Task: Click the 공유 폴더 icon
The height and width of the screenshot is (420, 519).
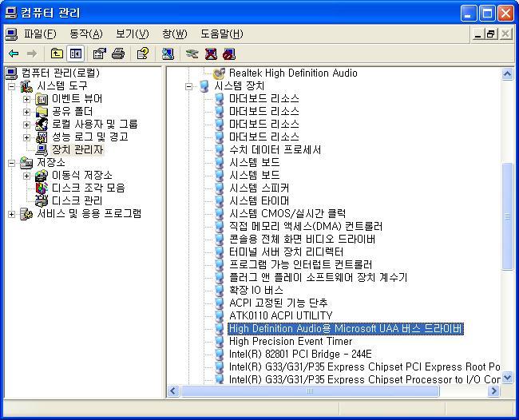Action: [x=42, y=112]
